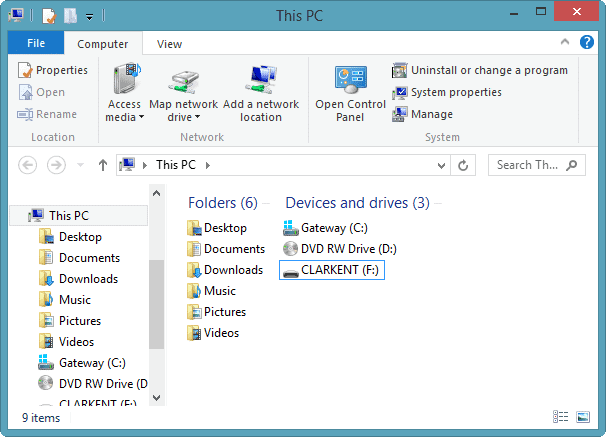This screenshot has height=437, width=606.
Task: Click the Forward navigation arrow
Action: tap(56, 165)
